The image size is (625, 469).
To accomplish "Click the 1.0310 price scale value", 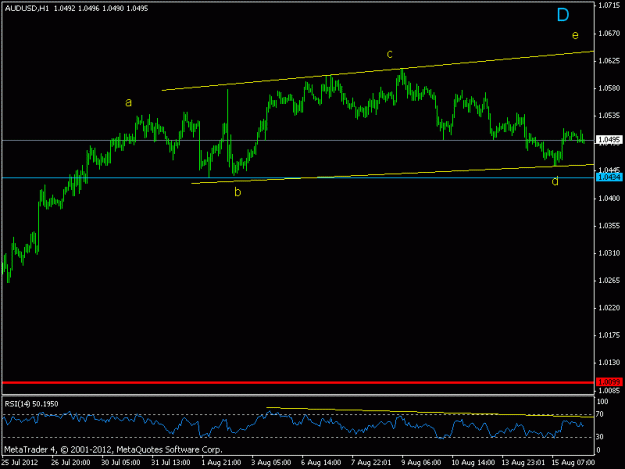I will pos(609,253).
